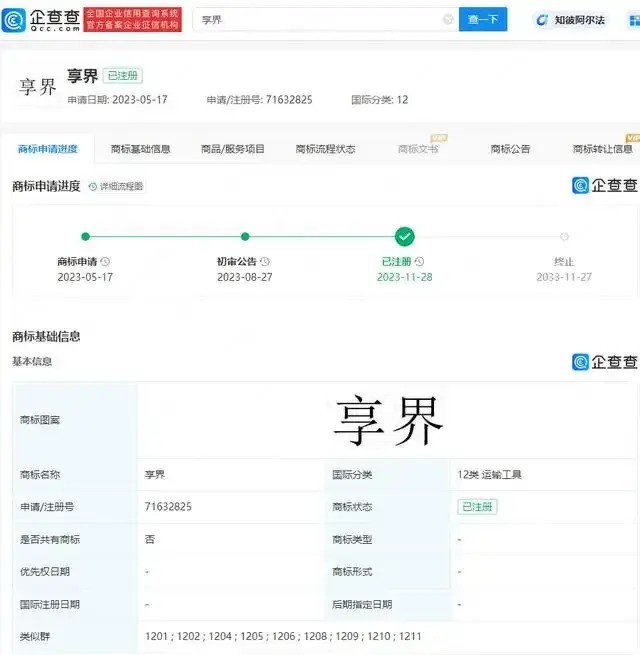Click the 知彼阿尔法 logo icon
Image resolution: width=640 pixels, height=655 pixels.
pos(542,20)
